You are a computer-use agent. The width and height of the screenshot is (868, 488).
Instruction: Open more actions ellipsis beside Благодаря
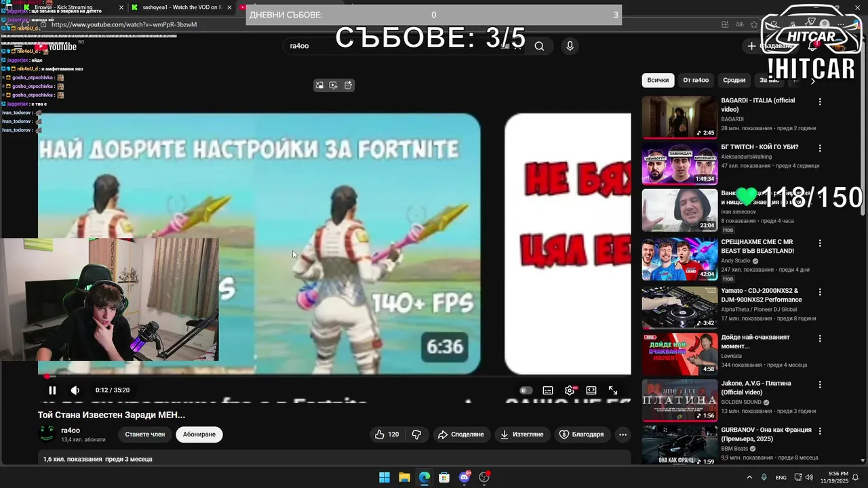point(623,434)
